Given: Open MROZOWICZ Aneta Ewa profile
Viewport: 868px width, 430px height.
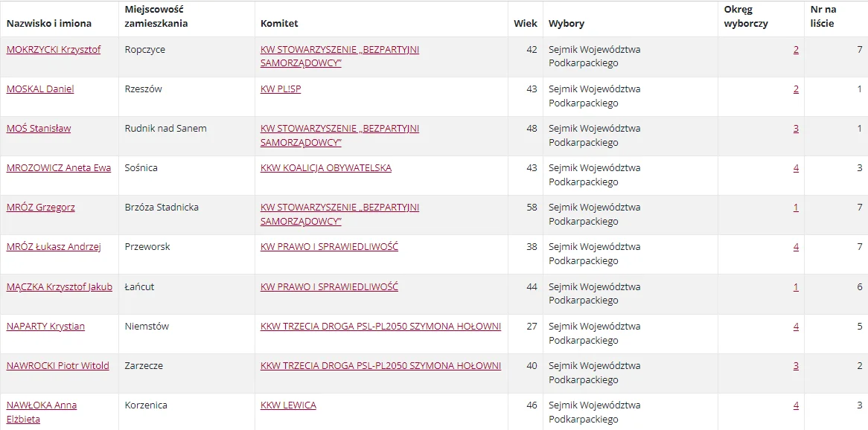Looking at the screenshot, I should (59, 167).
